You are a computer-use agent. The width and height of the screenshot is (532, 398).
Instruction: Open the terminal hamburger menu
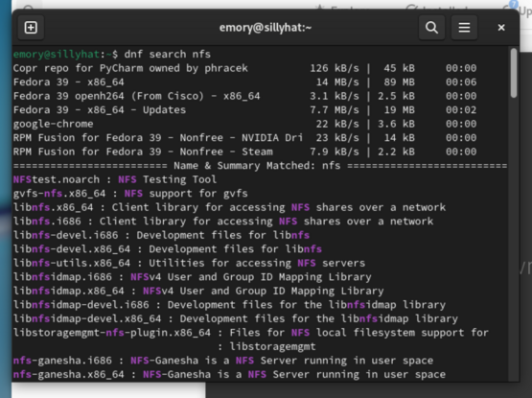(464, 28)
